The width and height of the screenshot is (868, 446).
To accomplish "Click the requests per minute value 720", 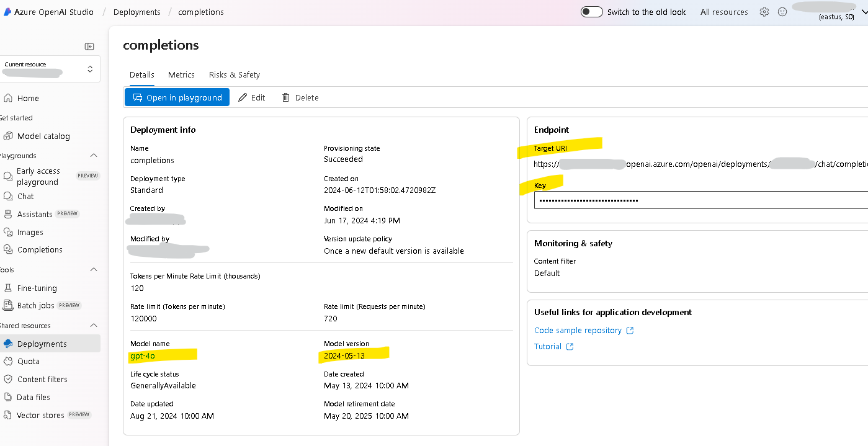I will (x=331, y=318).
